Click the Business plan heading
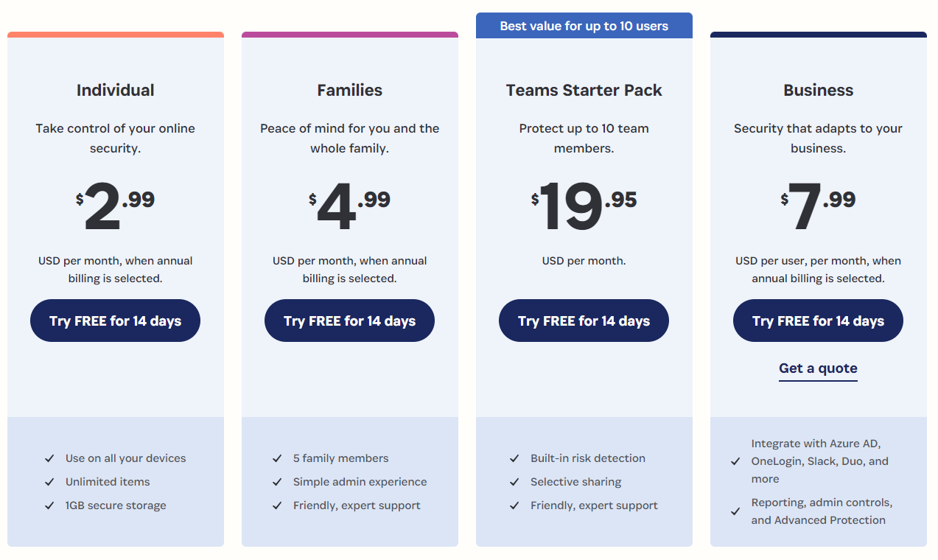The image size is (938, 560). [x=819, y=91]
